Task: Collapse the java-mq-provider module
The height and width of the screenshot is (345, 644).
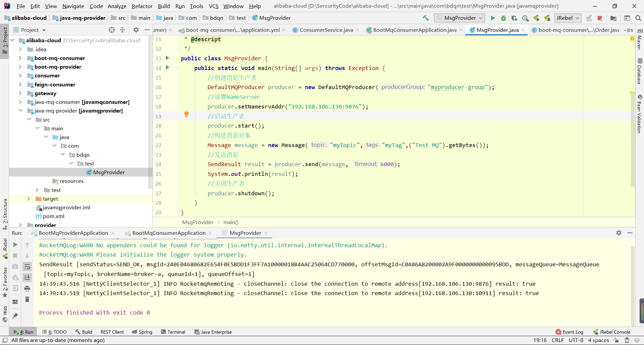Action: click(x=20, y=111)
